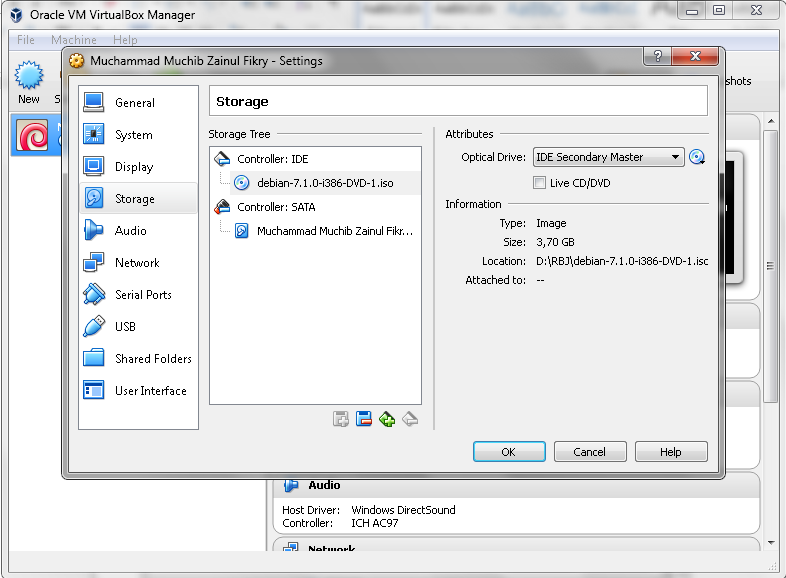Open the Display settings category
786x578 pixels.
[138, 167]
